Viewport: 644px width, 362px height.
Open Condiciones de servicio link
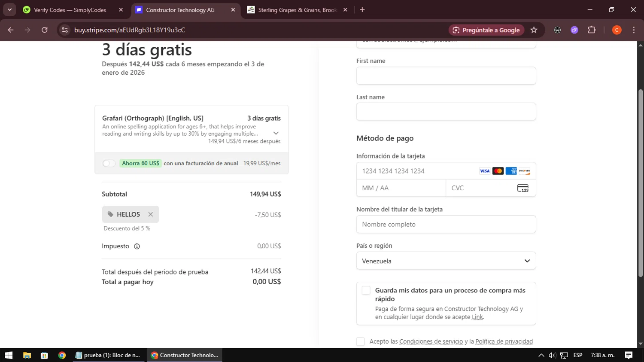[x=431, y=341]
